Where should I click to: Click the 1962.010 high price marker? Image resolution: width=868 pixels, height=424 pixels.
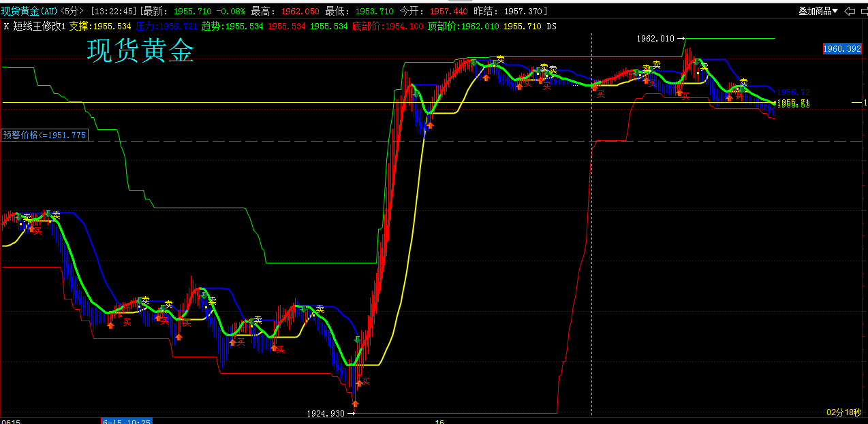[x=655, y=39]
